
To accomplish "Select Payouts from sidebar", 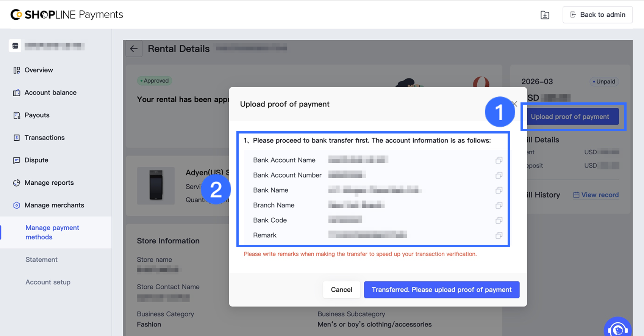I will (37, 115).
